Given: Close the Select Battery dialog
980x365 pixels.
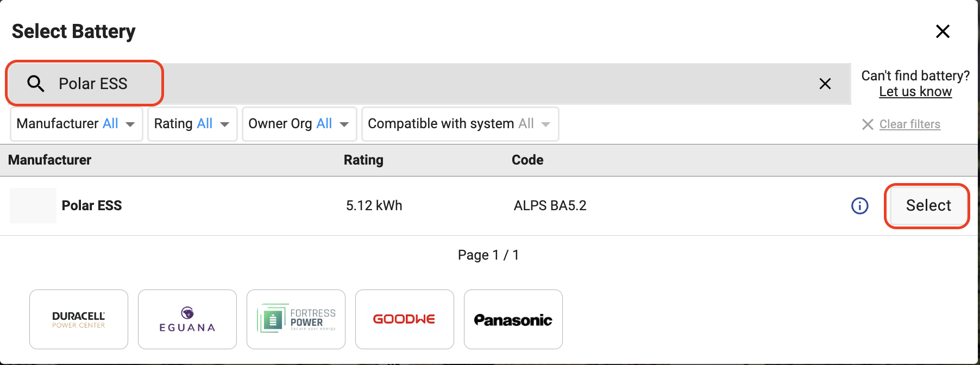Looking at the screenshot, I should pyautogui.click(x=943, y=31).
